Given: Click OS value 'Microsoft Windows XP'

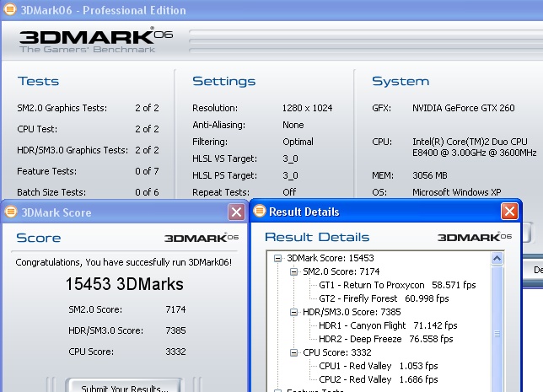Looking at the screenshot, I should 456,192.
